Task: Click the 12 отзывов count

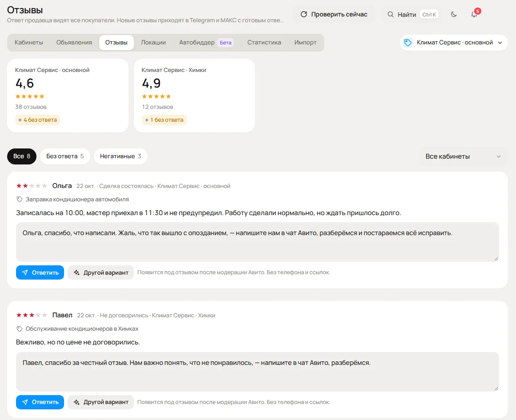Action: 157,107
